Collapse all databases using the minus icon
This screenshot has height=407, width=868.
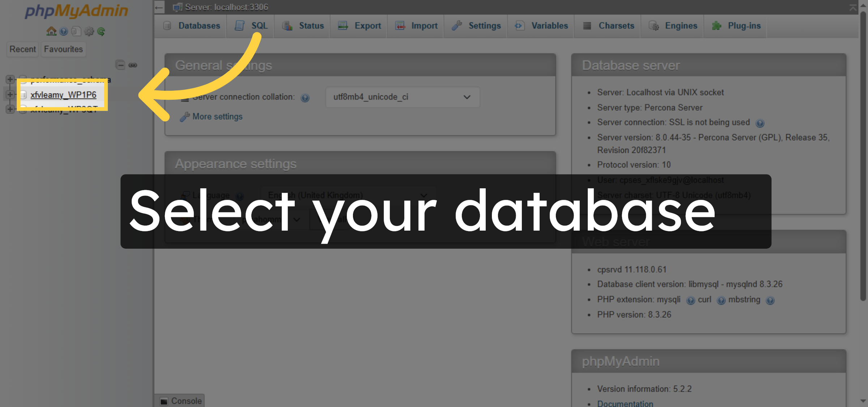coord(121,65)
